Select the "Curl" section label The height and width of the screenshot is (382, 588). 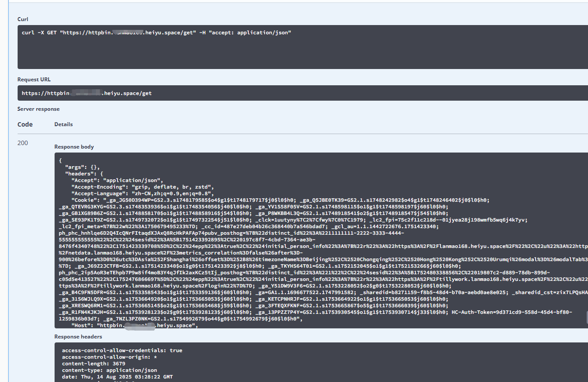coord(23,19)
